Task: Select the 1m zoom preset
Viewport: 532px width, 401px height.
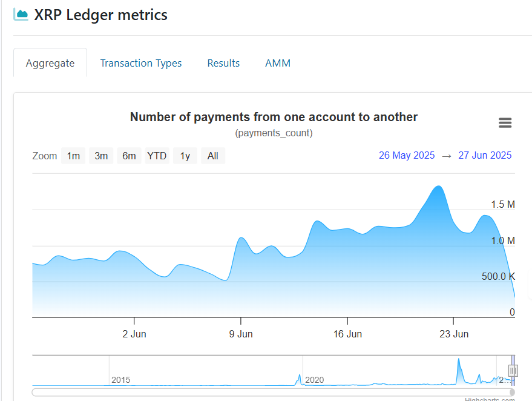Action: coord(73,156)
